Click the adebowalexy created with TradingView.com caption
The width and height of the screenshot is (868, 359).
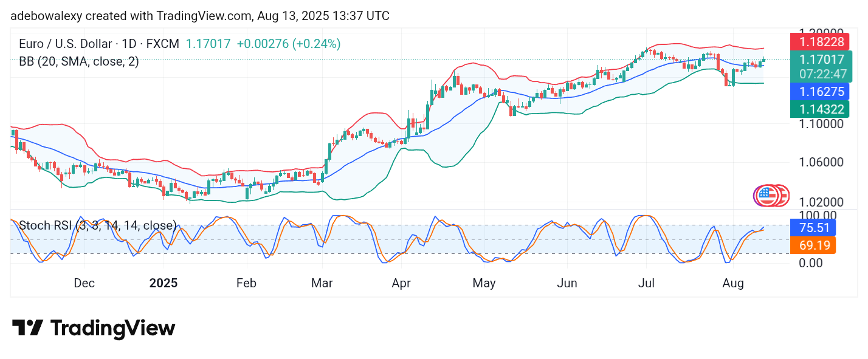click(200, 16)
